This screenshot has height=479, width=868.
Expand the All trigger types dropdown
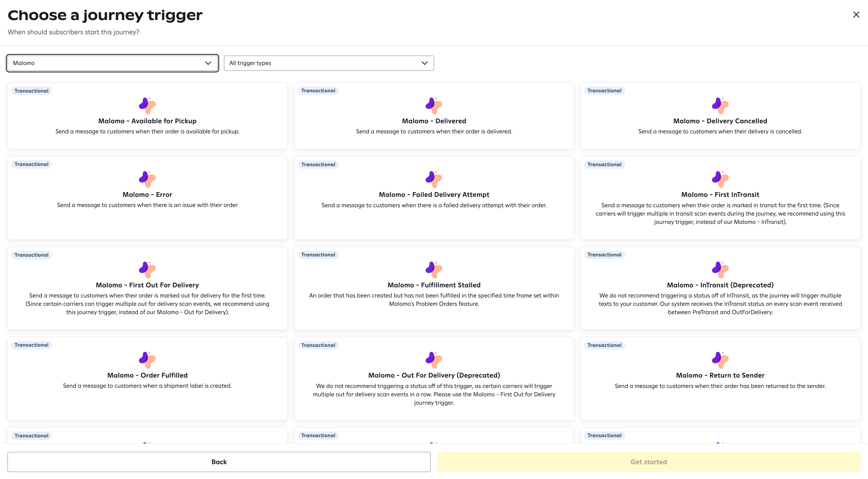pyautogui.click(x=328, y=63)
